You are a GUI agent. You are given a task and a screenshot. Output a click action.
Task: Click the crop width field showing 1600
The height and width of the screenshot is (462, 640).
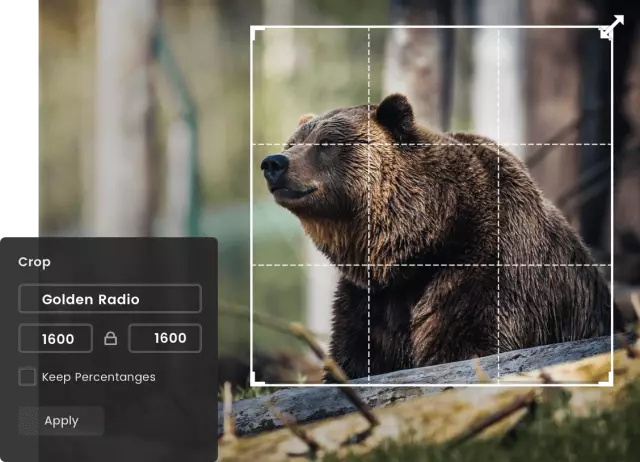point(56,338)
